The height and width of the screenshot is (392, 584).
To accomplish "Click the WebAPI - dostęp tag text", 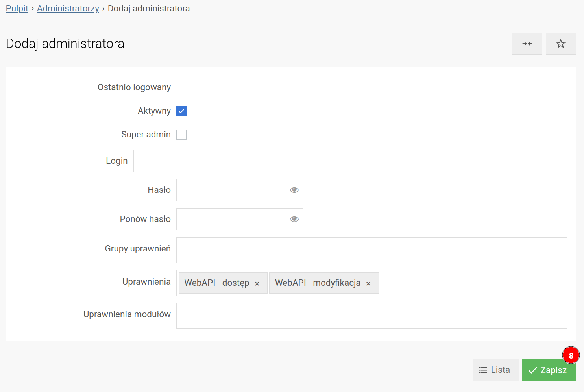I will pos(217,283).
